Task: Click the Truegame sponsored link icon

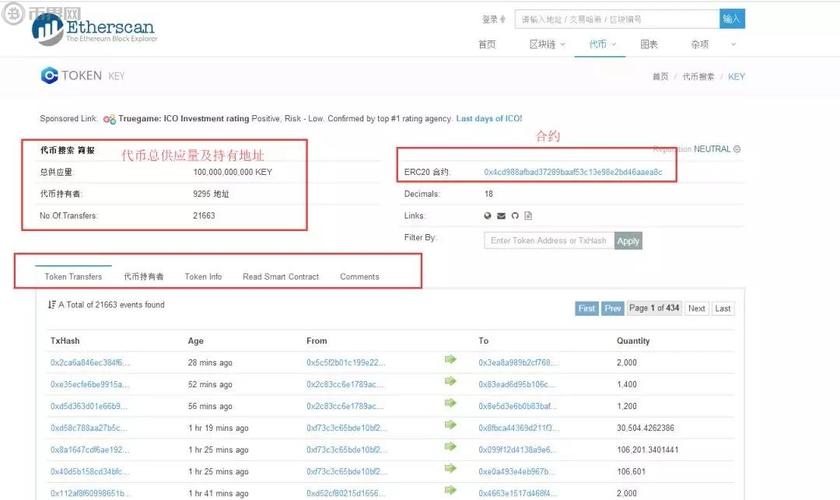Action: coord(109,119)
